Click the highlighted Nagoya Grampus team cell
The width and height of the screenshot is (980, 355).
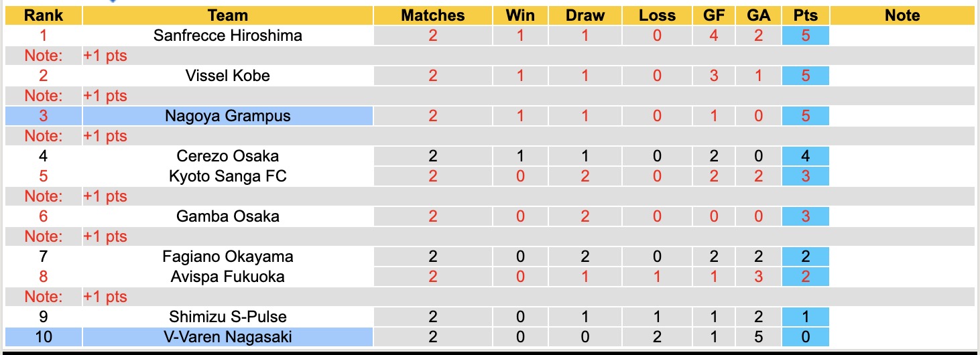tap(228, 116)
